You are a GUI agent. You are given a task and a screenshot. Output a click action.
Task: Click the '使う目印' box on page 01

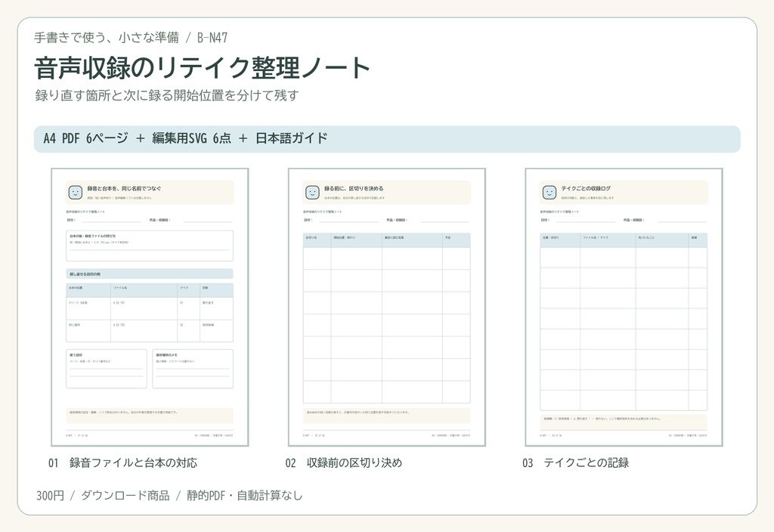tap(107, 369)
